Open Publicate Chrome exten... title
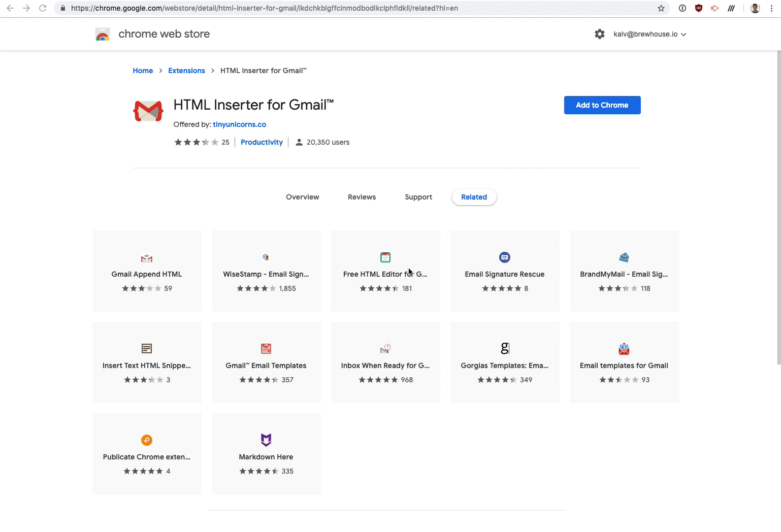The width and height of the screenshot is (781, 532). pos(147,457)
